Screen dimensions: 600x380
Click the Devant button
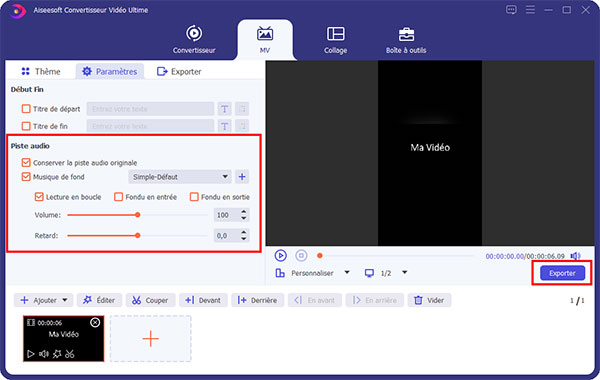click(x=203, y=300)
